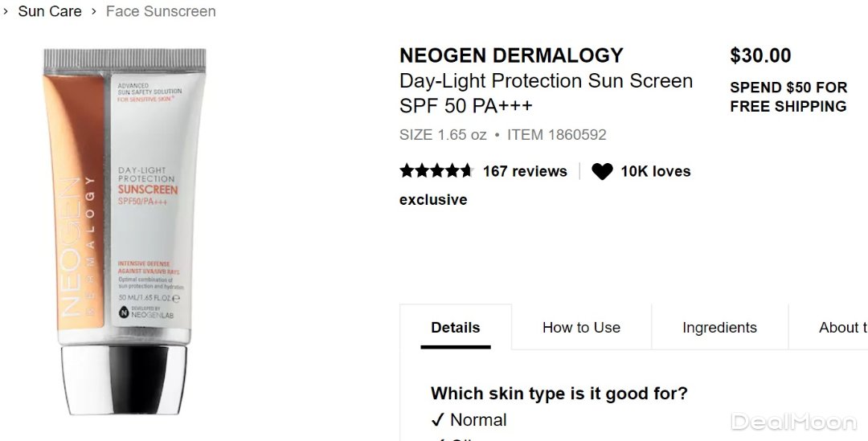Show the Ingredients tab
This screenshot has height=441, width=868.
click(719, 328)
